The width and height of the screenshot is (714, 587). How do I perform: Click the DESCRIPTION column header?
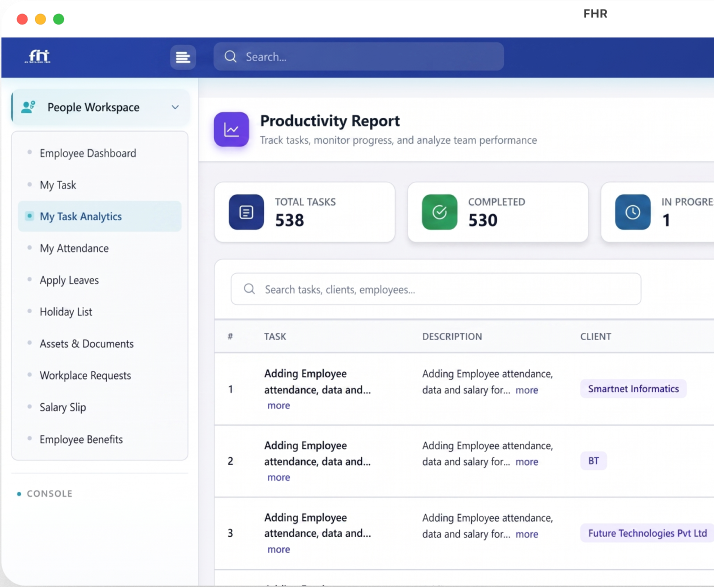tap(452, 337)
